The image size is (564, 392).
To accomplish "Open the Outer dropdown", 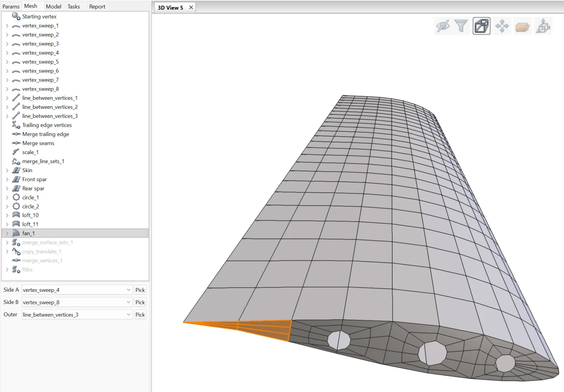I will pos(77,314).
